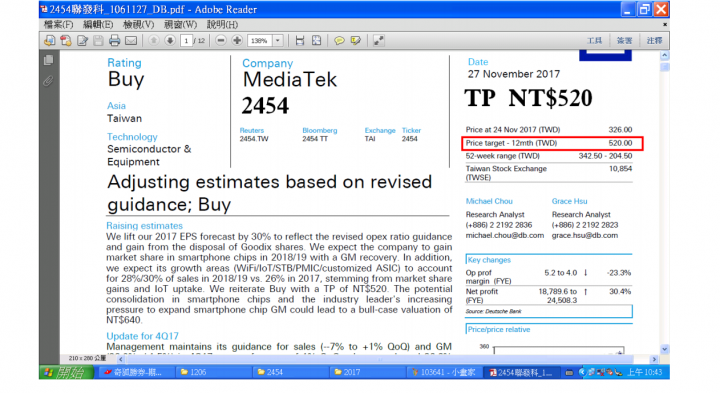Viewport: 720px width, 393px height.
Task: Open the zoom level dropdown arrow
Action: pyautogui.click(x=278, y=41)
